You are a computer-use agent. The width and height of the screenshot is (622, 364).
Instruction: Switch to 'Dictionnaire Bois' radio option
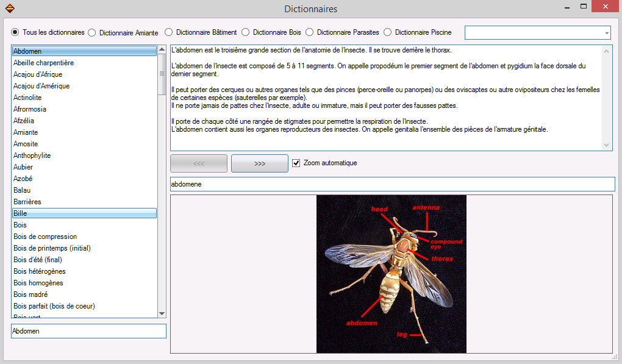pyautogui.click(x=246, y=32)
